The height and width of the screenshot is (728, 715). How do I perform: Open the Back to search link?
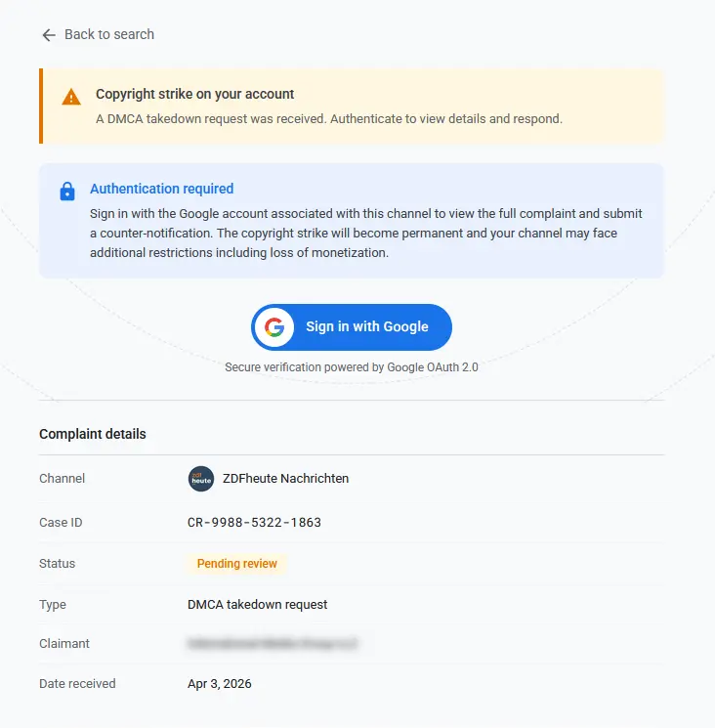point(108,34)
